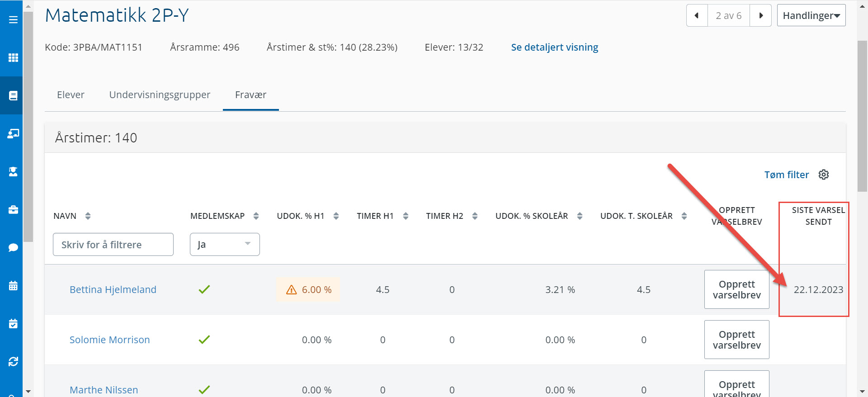Open student Solomie Morrison
This screenshot has width=868, height=397.
pos(109,340)
